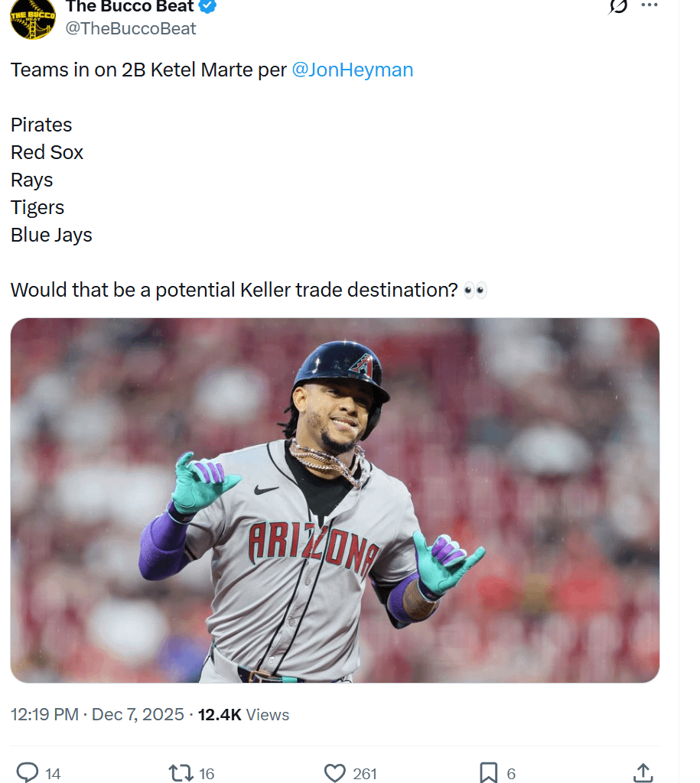The image size is (700, 783).
Task: Open Grok analysis for this post
Action: [617, 10]
